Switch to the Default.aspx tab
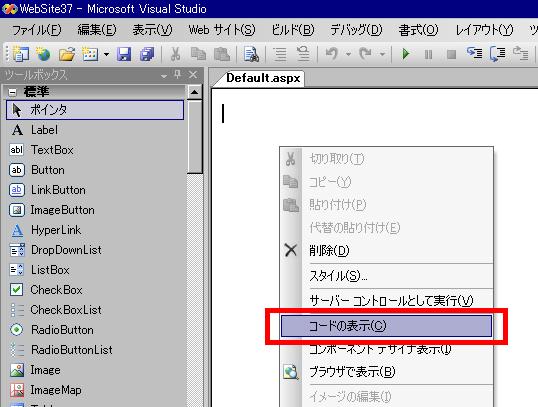Image resolution: width=538 pixels, height=407 pixels. click(263, 78)
